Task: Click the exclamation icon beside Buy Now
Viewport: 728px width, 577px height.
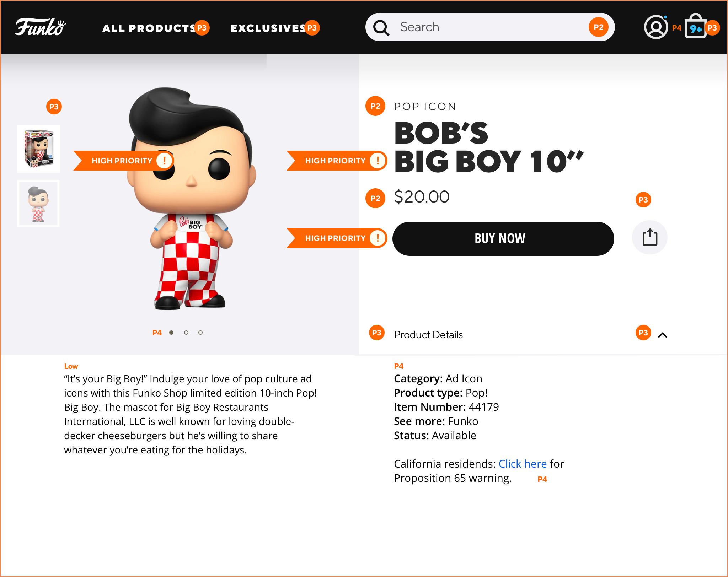Action: [x=378, y=238]
